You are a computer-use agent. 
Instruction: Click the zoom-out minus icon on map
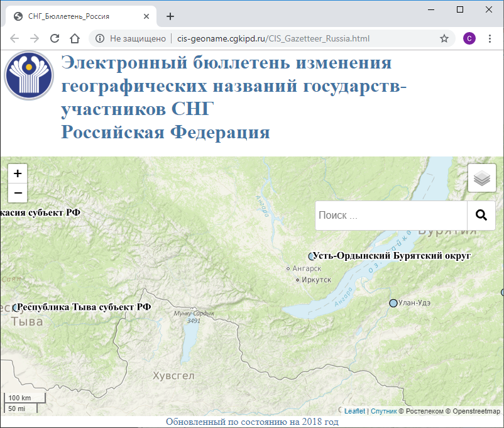pyautogui.click(x=17, y=192)
